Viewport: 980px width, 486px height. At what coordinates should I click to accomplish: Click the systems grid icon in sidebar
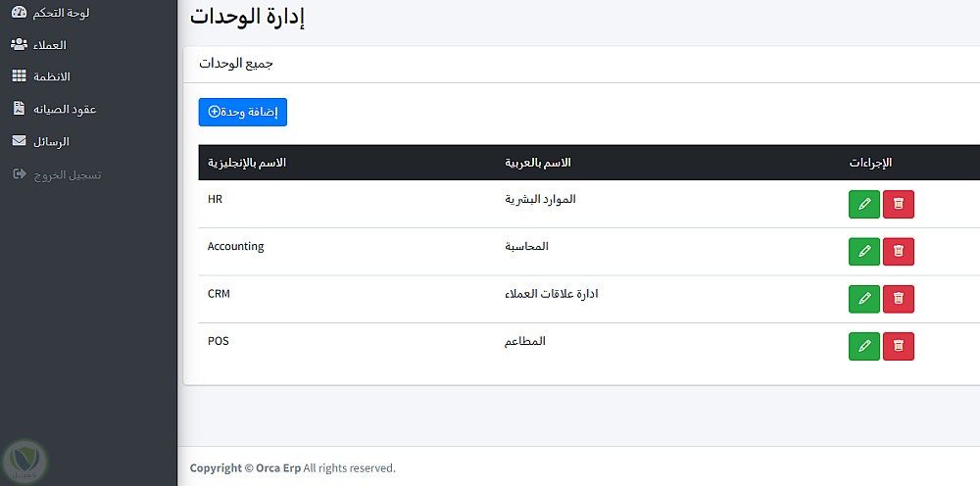tap(19, 75)
